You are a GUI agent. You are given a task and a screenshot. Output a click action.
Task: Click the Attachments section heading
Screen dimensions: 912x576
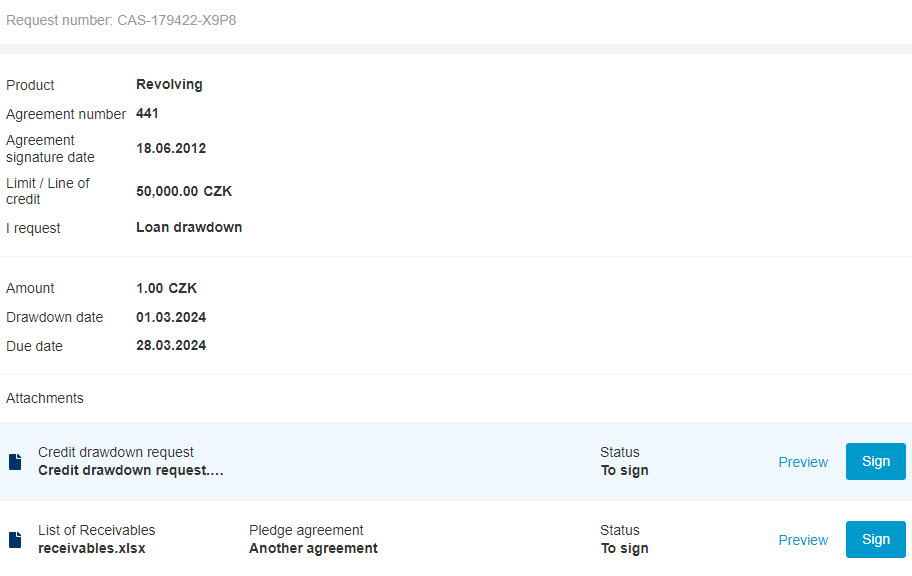(45, 398)
